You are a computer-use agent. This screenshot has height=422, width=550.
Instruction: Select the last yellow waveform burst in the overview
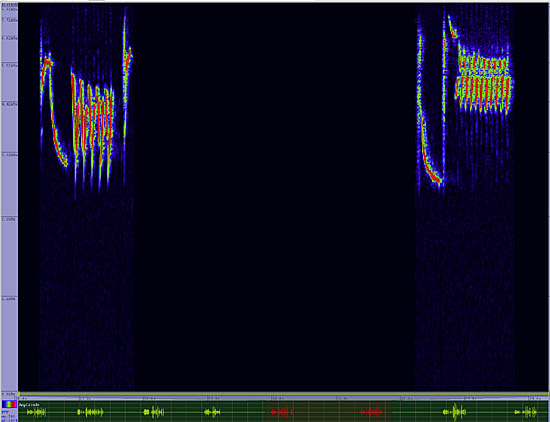(x=526, y=412)
